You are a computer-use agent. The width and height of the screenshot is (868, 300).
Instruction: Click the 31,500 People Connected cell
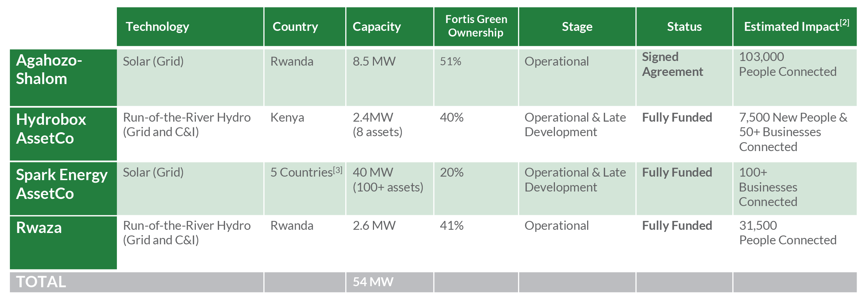(787, 233)
